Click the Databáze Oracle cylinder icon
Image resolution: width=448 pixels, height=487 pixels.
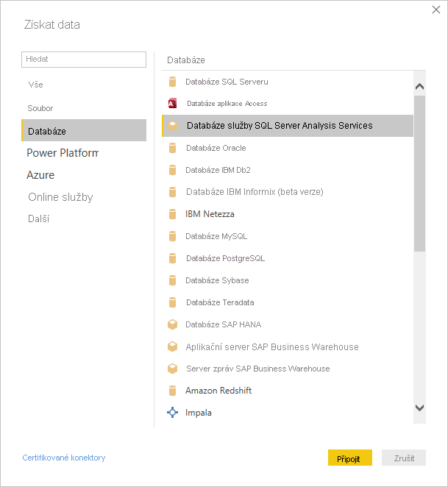pyautogui.click(x=173, y=148)
